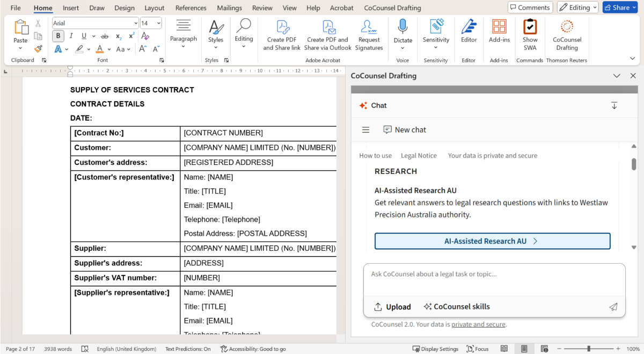644x354 pixels.
Task: Enable Focus mode from the status bar
Action: tap(477, 349)
